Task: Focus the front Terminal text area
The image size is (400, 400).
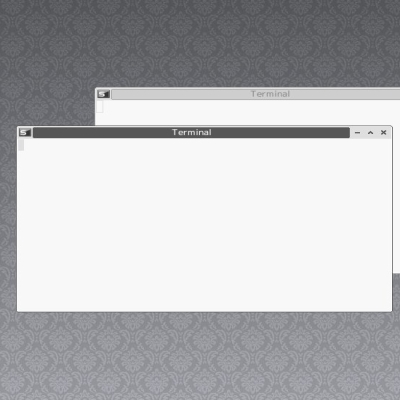Action: 205,225
